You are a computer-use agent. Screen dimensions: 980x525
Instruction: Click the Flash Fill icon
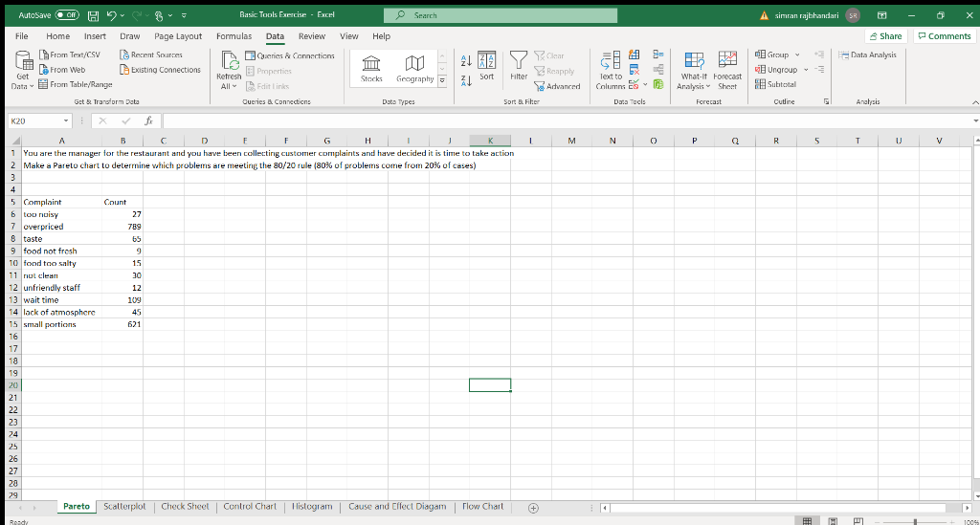click(634, 55)
